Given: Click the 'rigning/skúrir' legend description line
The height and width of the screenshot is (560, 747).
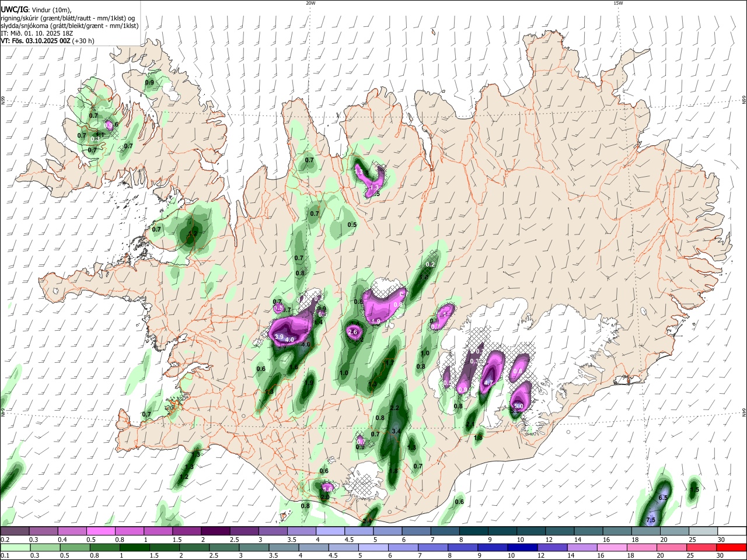Looking at the screenshot, I should (68, 18).
